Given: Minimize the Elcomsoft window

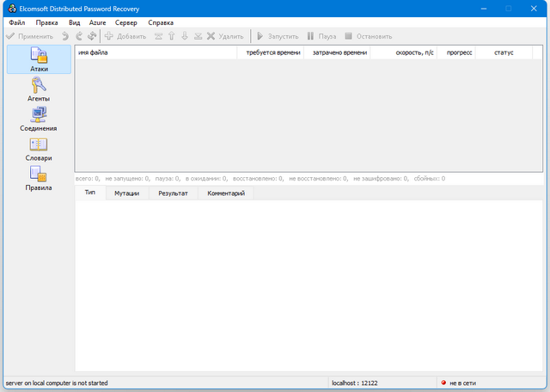Looking at the screenshot, I should [484, 9].
